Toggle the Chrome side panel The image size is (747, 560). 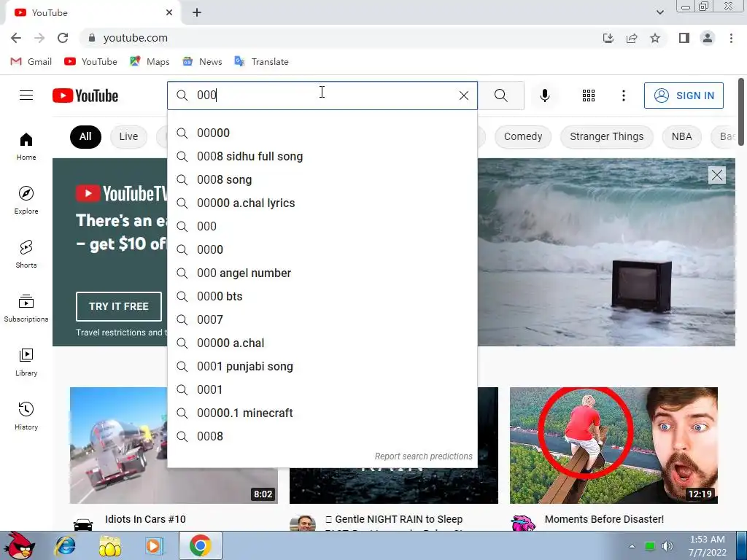684,38
